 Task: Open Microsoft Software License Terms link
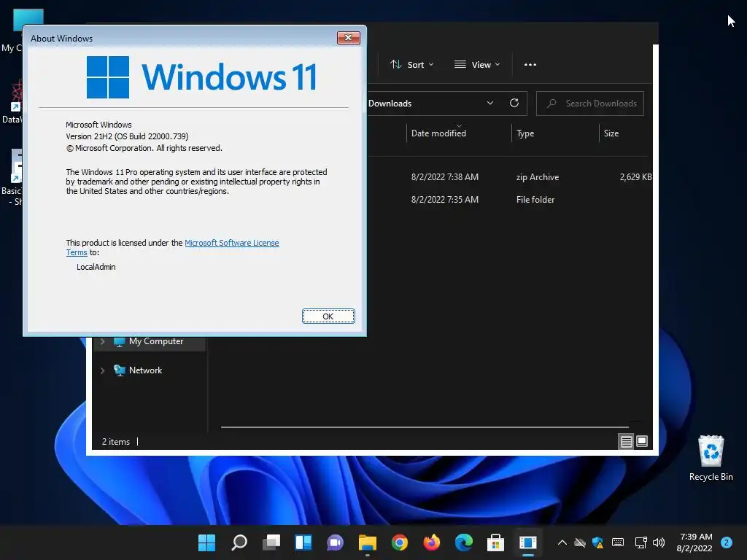point(231,243)
